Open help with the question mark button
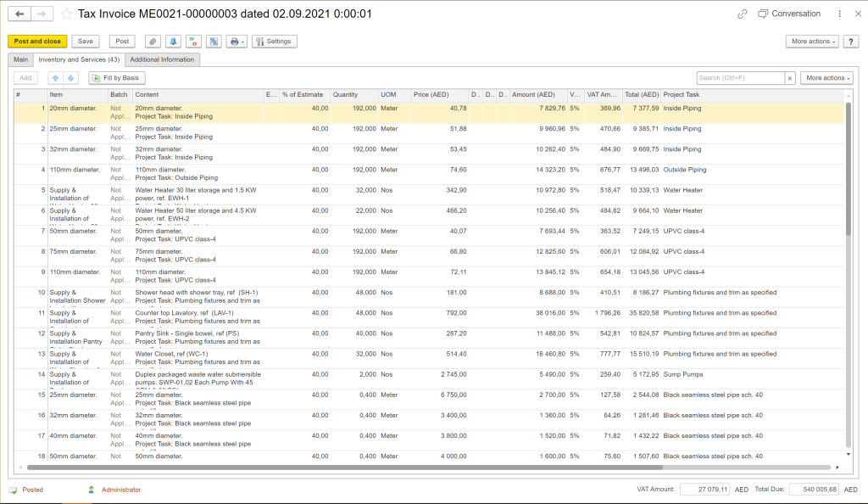This screenshot has width=868, height=504. click(851, 42)
